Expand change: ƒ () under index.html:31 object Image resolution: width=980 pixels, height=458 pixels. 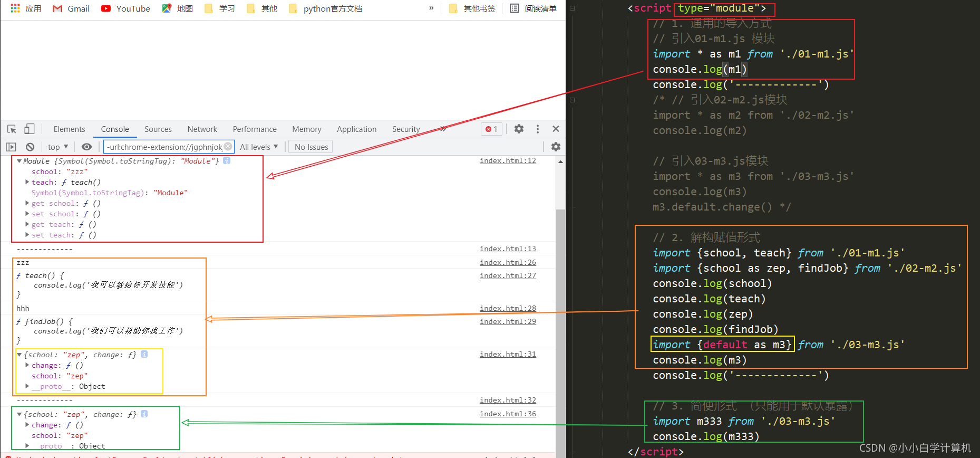[x=27, y=365]
